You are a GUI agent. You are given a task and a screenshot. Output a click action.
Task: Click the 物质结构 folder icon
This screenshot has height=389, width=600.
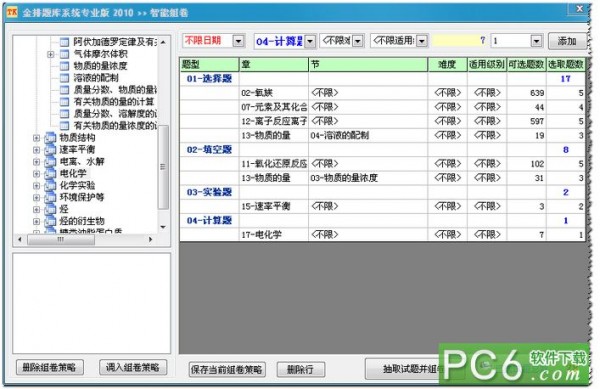[x=50, y=138]
